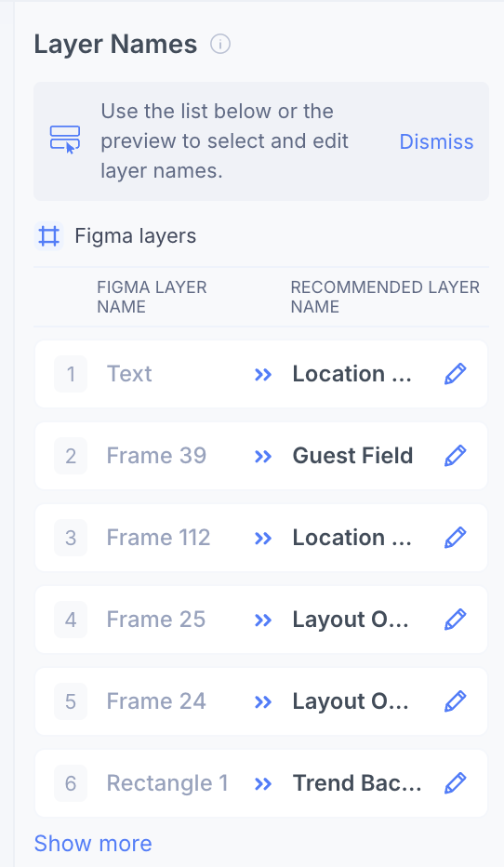Edit recommended name for Frame 112

point(456,538)
